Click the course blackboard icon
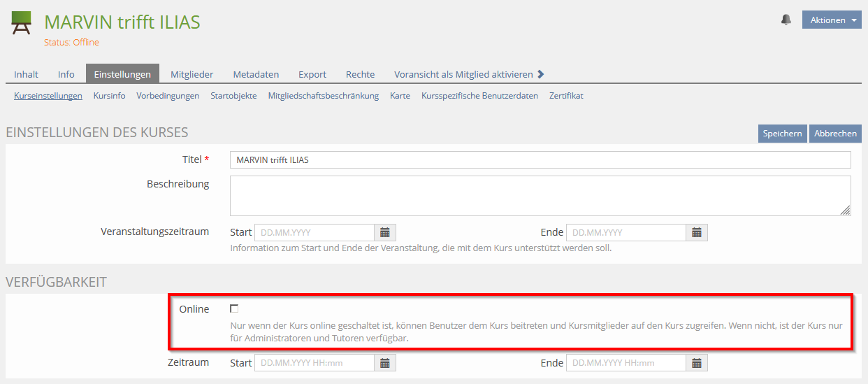The height and width of the screenshot is (384, 868). pos(21,22)
